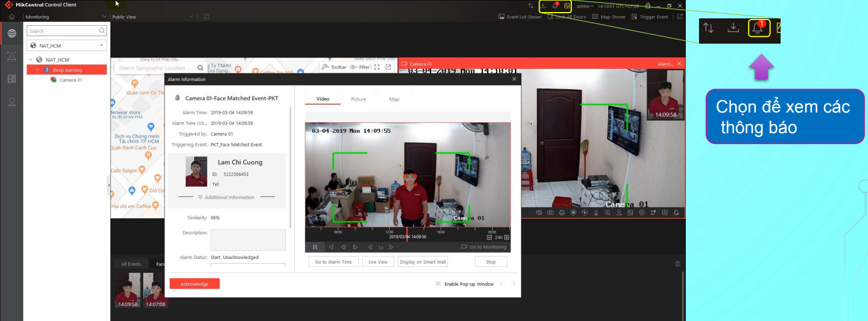Click the red Acknowledge button
This screenshot has width=868, height=321.
tap(194, 284)
